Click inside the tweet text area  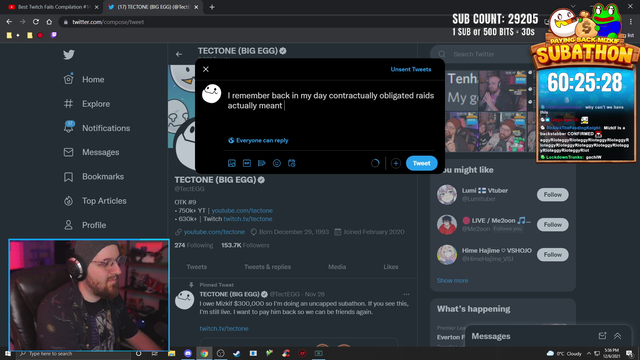(331, 101)
